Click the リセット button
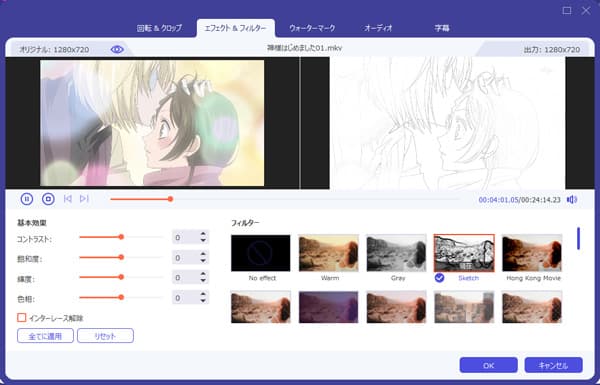The image size is (600, 385). [105, 336]
